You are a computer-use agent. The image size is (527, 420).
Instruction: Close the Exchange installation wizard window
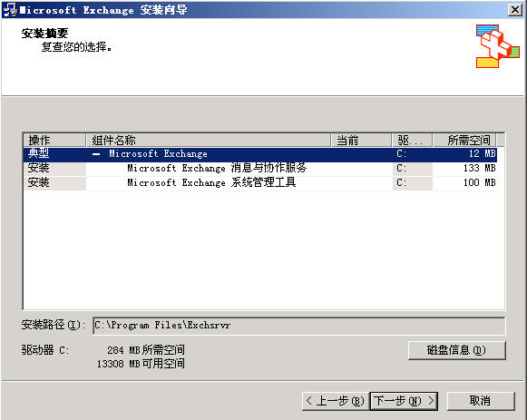coord(515,10)
